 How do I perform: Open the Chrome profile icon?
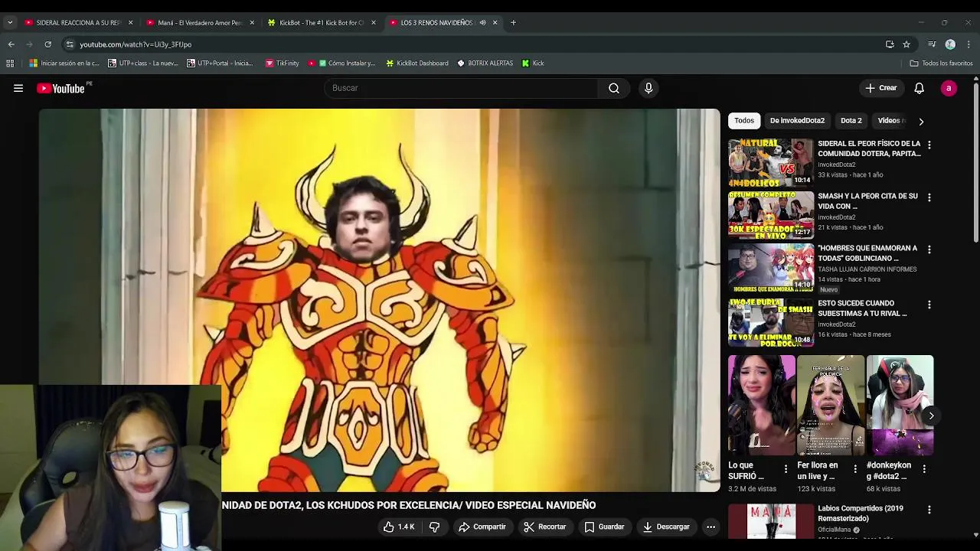coord(950,44)
